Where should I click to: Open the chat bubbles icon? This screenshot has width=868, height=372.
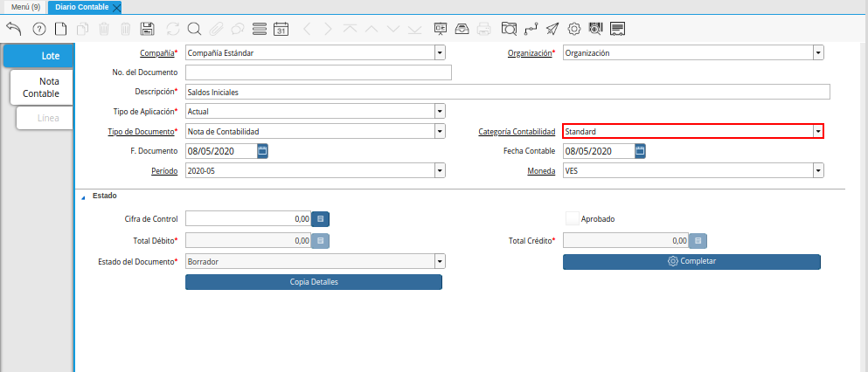click(x=238, y=29)
